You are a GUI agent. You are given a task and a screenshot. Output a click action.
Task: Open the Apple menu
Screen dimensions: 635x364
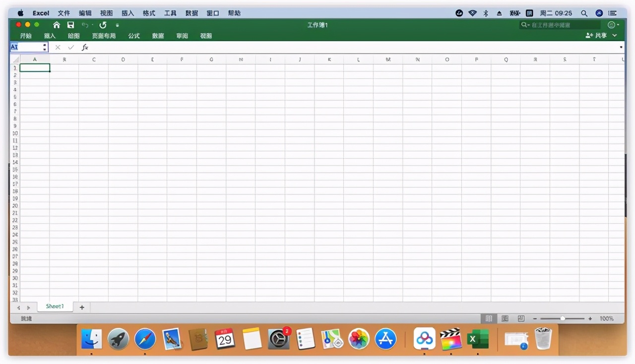pyautogui.click(x=20, y=13)
